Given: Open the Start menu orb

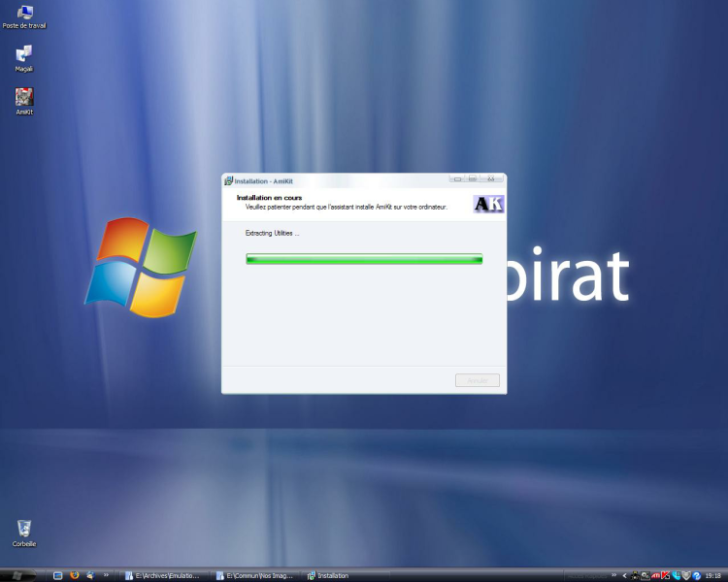Looking at the screenshot, I should tap(17, 575).
